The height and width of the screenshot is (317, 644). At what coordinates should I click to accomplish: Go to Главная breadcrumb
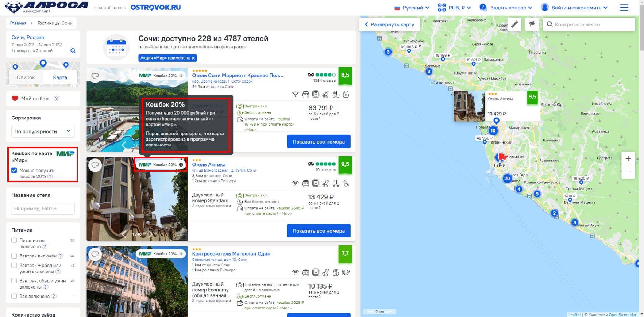coord(18,23)
